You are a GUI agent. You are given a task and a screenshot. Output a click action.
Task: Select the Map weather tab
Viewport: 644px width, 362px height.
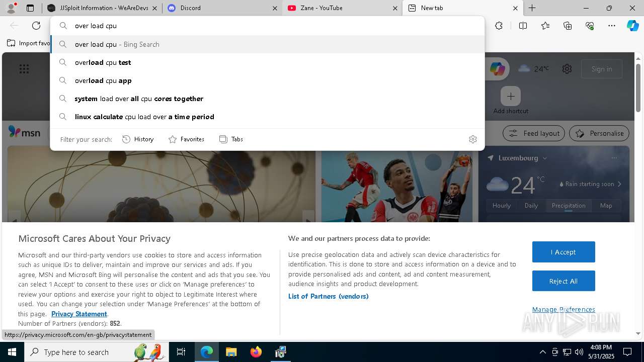click(x=606, y=206)
